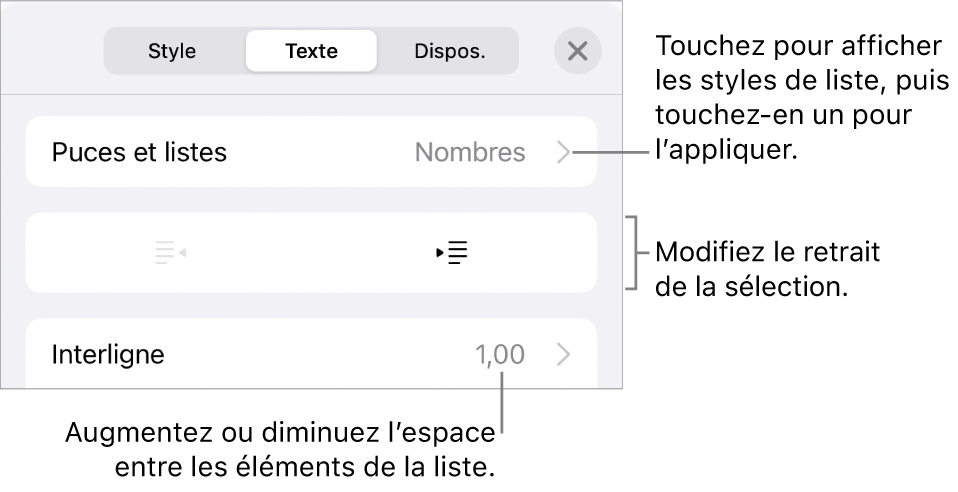958x492 pixels.
Task: Click empty space between the indent buttons
Action: (x=311, y=253)
